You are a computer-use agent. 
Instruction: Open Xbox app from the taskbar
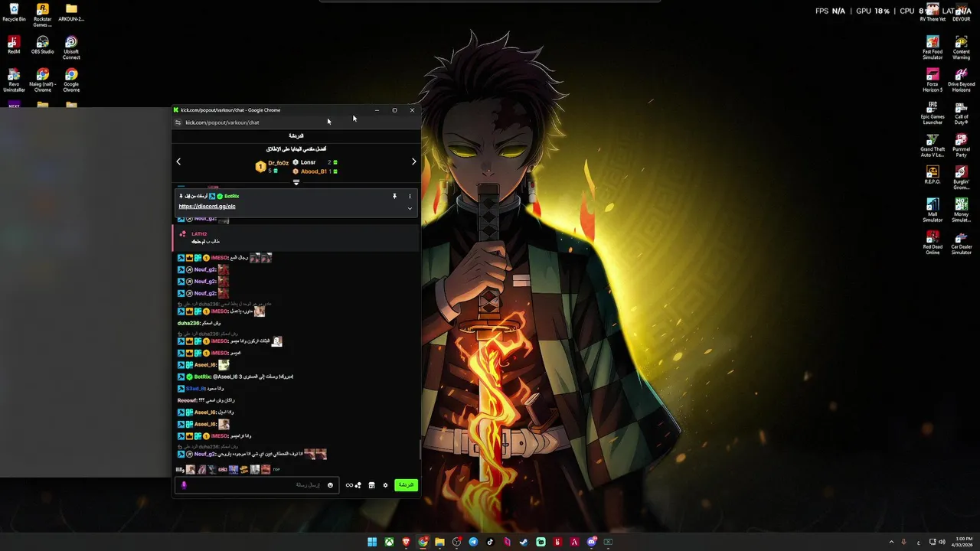coord(389,542)
